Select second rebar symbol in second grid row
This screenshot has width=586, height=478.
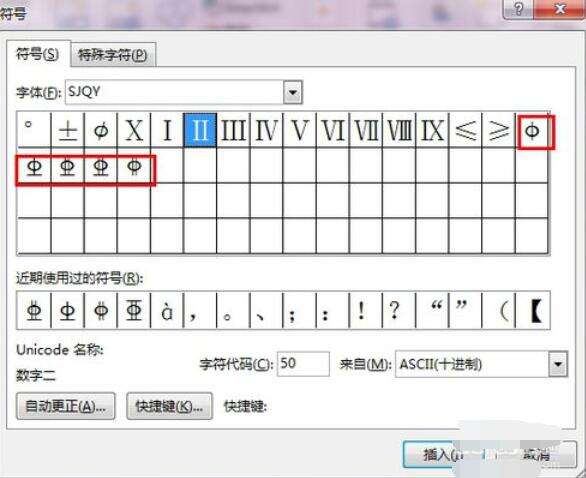coord(68,167)
